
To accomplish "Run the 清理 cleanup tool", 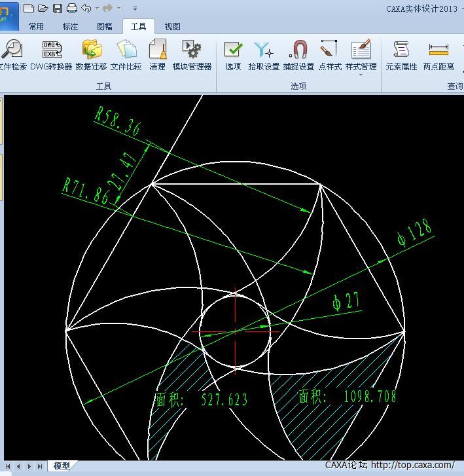I will click(x=157, y=55).
